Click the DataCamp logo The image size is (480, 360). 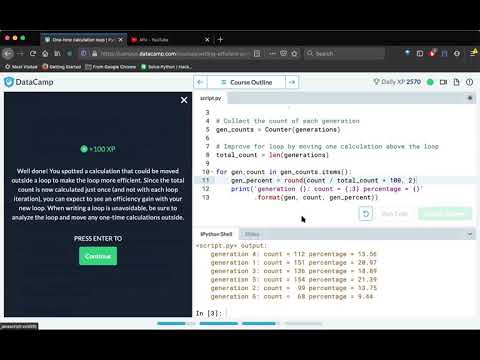[x=29, y=82]
